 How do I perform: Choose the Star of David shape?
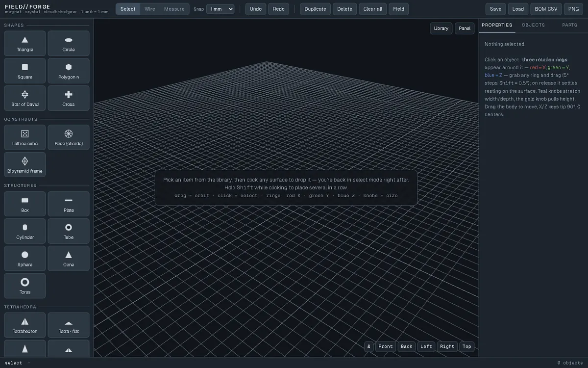[25, 98]
